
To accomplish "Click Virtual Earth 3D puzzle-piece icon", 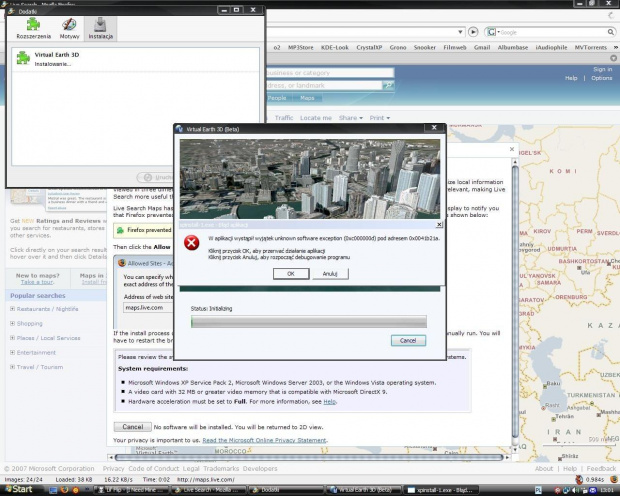I will coord(23,58).
